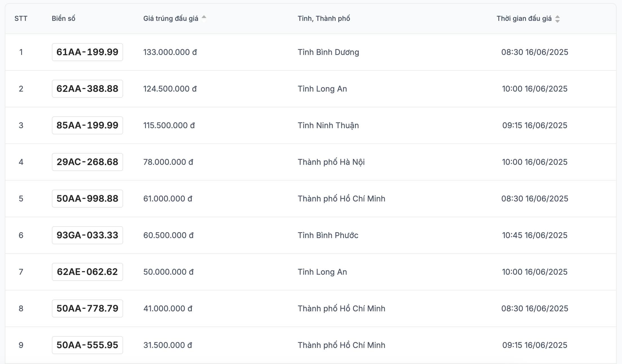Click Tỉnh Ninh Thuận province cell
Image resolution: width=622 pixels, height=364 pixels.
coord(328,125)
